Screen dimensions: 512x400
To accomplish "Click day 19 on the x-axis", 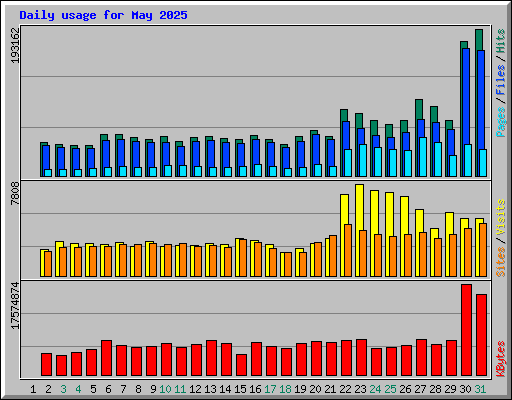I will coord(300,389).
